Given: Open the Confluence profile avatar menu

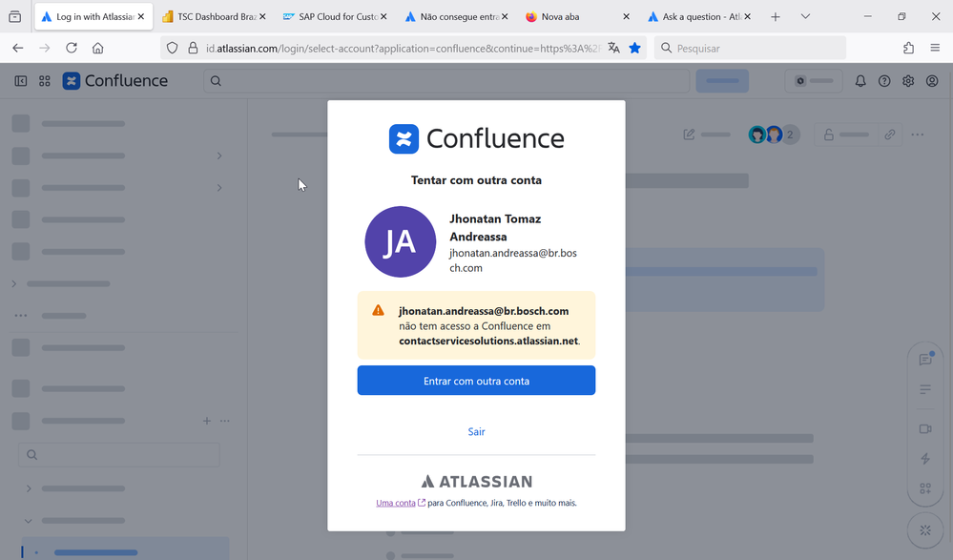Looking at the screenshot, I should 932,81.
